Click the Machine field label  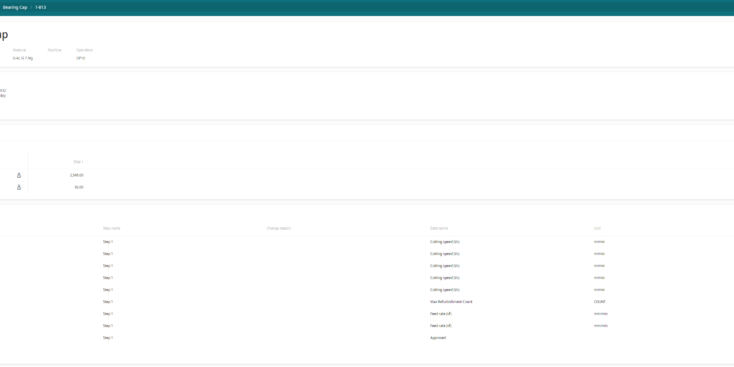pos(54,50)
